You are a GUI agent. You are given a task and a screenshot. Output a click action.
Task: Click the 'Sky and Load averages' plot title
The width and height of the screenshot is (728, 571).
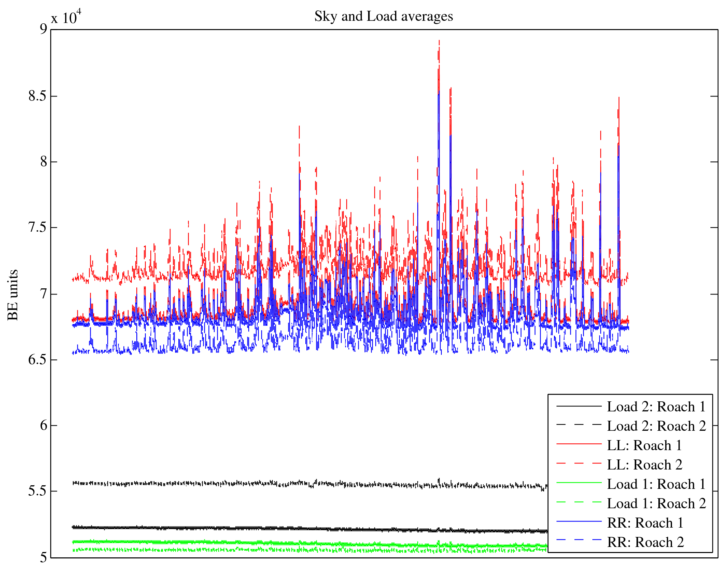(x=384, y=16)
